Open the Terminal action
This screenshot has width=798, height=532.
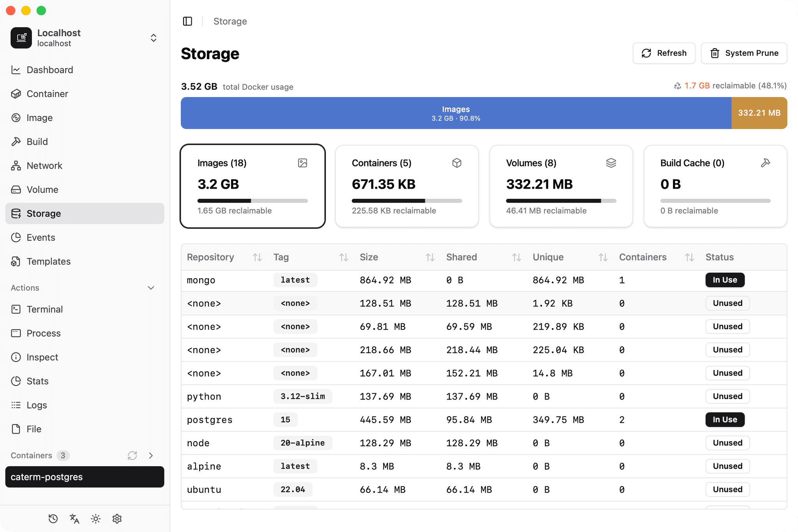coord(45,309)
